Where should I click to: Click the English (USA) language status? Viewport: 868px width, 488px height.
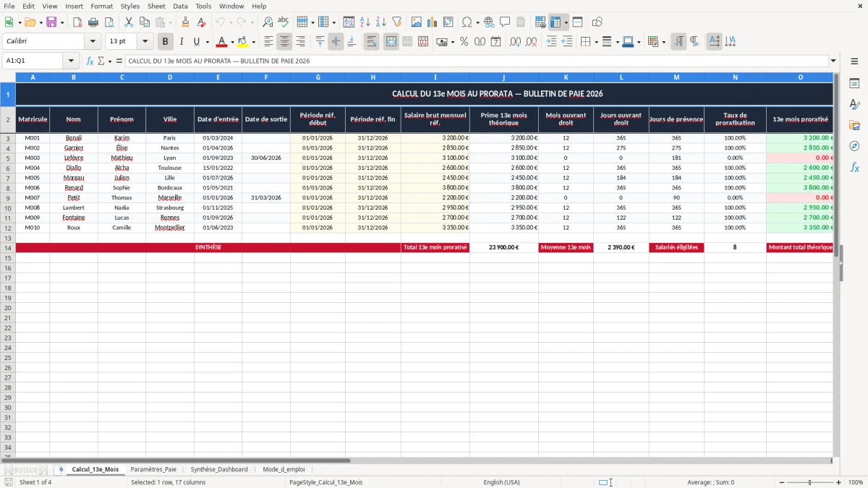501,482
